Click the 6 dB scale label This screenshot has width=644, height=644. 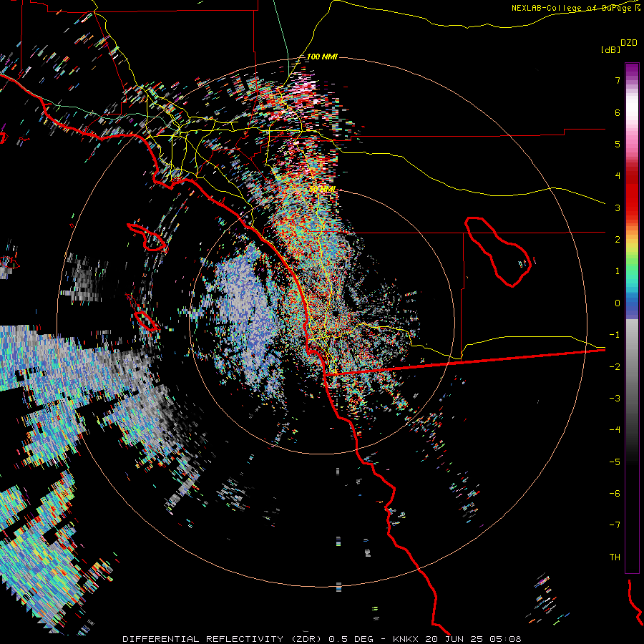click(x=618, y=112)
